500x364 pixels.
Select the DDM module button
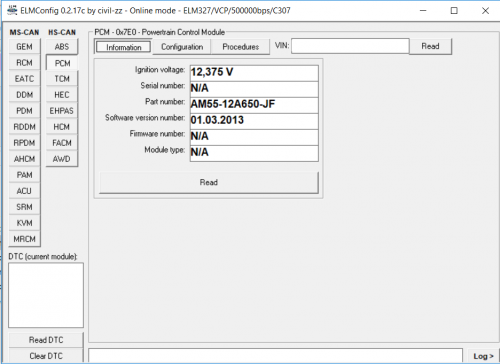pos(25,95)
